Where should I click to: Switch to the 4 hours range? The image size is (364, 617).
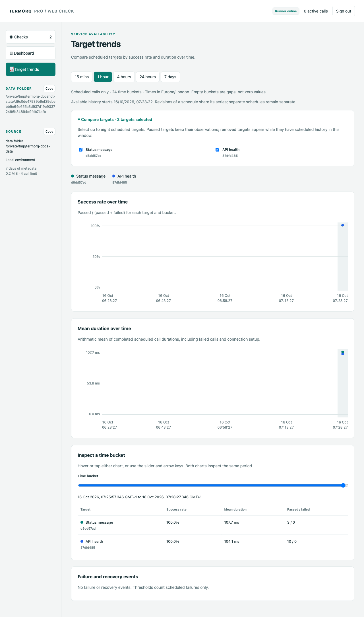point(124,77)
